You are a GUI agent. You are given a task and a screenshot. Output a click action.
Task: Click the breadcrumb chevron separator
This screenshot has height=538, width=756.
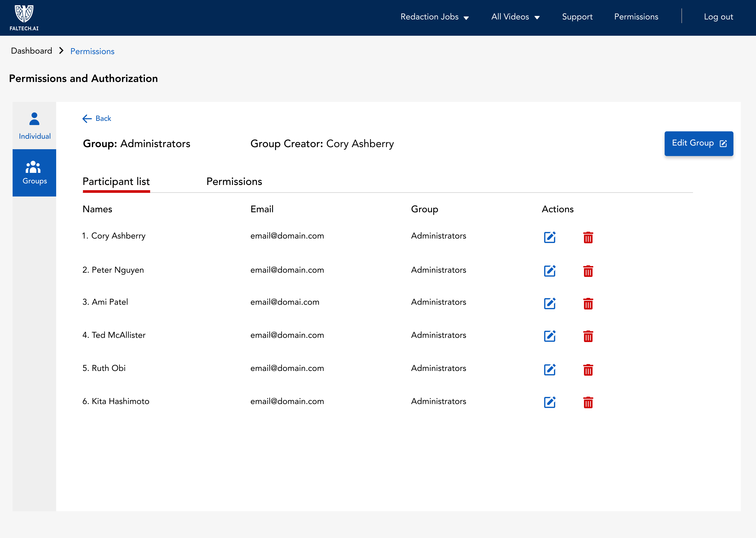pyautogui.click(x=61, y=51)
